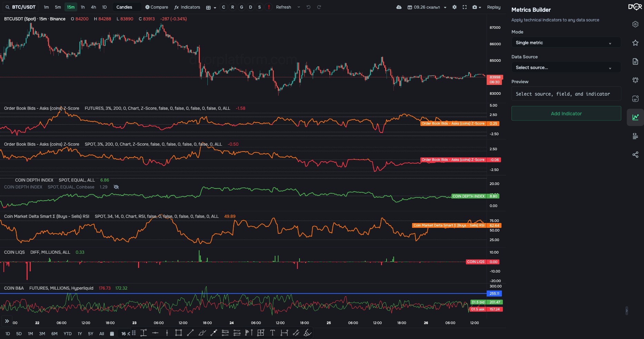Expand the Refresh options chevron
Image resolution: width=644 pixels, height=339 pixels.
[x=299, y=7]
